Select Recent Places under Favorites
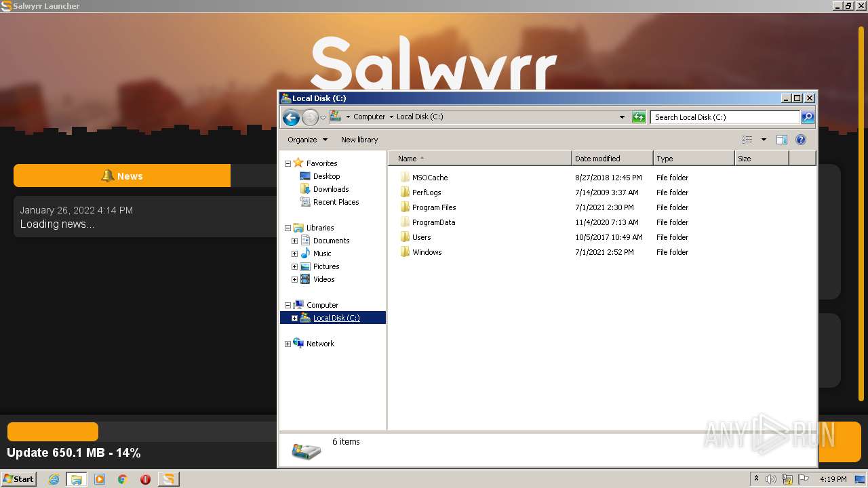 (x=336, y=202)
